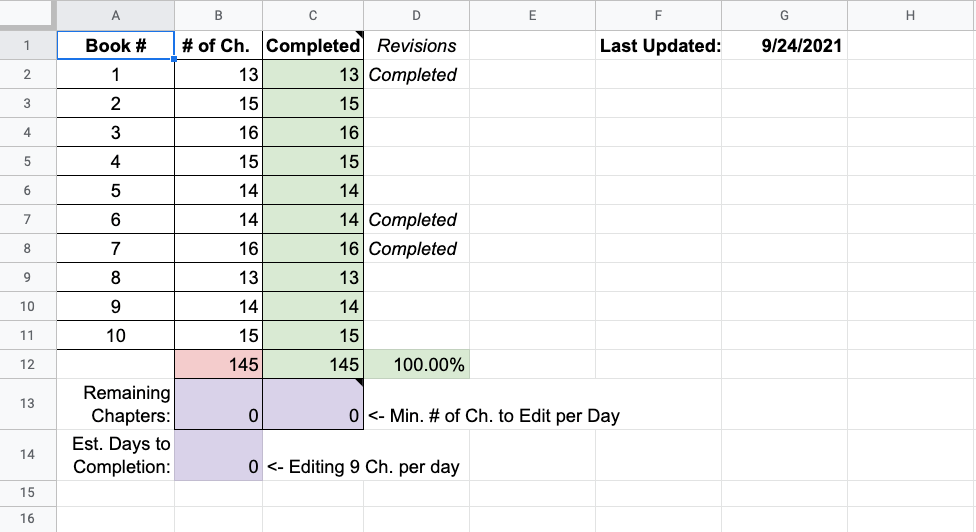Click the column G header
The width and height of the screenshot is (976, 532).
783,15
